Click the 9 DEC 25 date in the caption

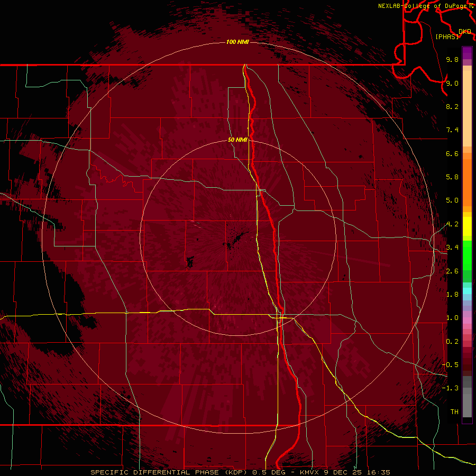[343, 472]
